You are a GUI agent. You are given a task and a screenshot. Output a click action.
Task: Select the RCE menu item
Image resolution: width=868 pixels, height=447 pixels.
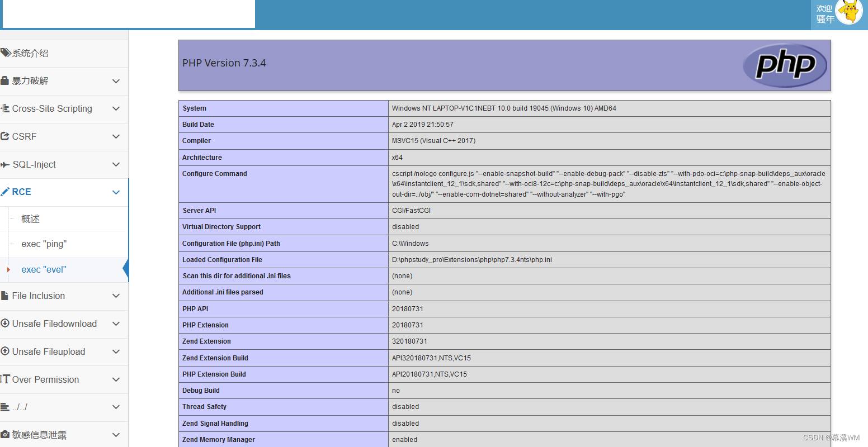(x=64, y=192)
